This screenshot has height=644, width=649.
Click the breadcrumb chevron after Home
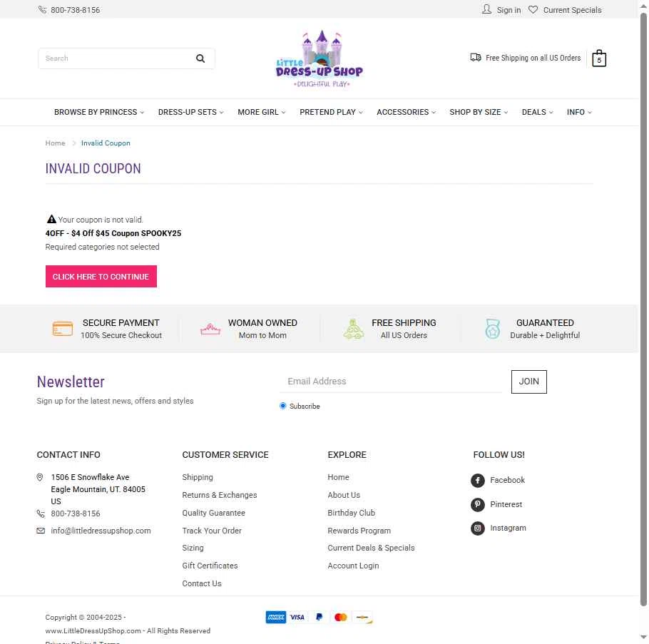73,143
